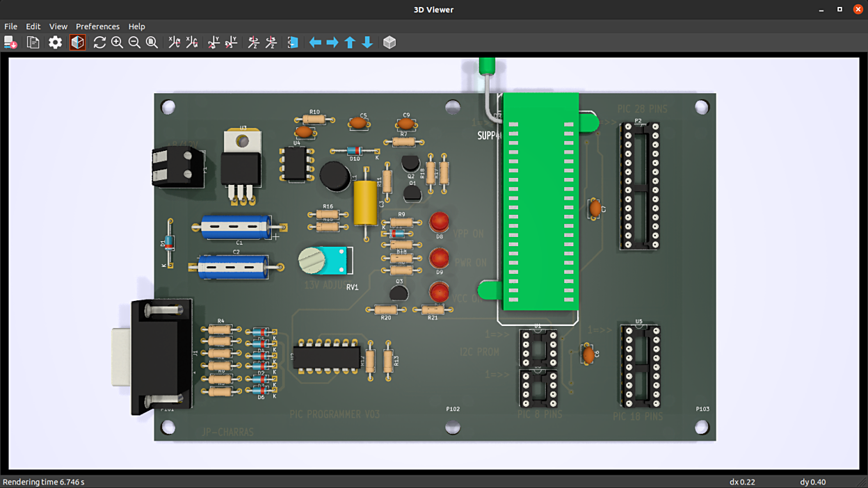The image size is (868, 488).
Task: Open the File menu
Action: click(x=11, y=26)
